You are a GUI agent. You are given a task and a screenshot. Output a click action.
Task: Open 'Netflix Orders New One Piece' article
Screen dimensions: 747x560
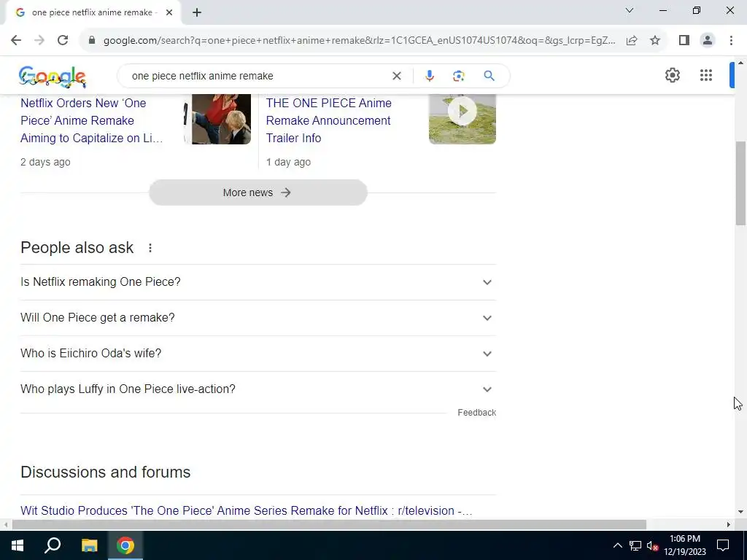click(x=92, y=120)
